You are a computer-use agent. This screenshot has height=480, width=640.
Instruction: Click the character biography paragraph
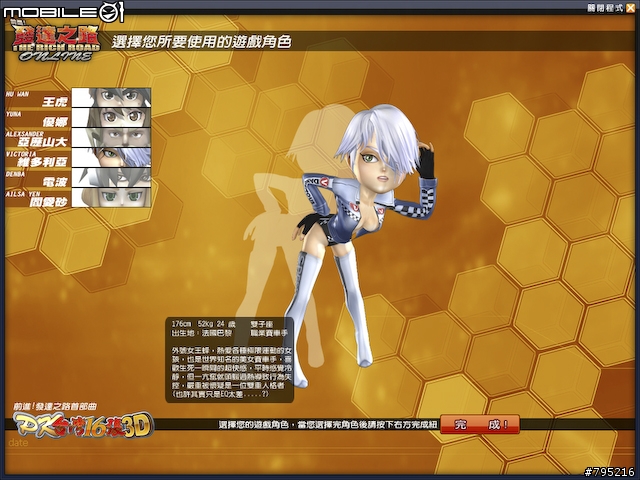click(232, 372)
